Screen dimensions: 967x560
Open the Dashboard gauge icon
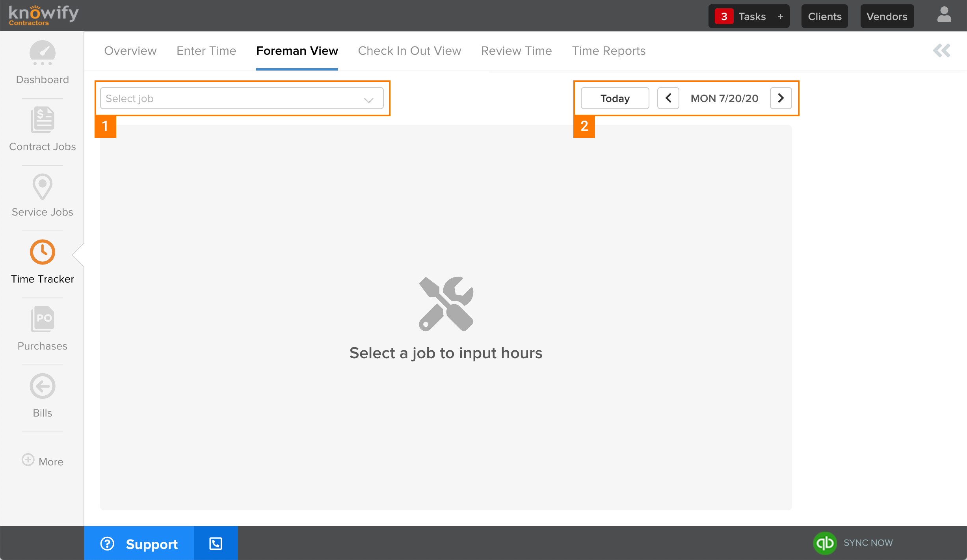pos(43,53)
